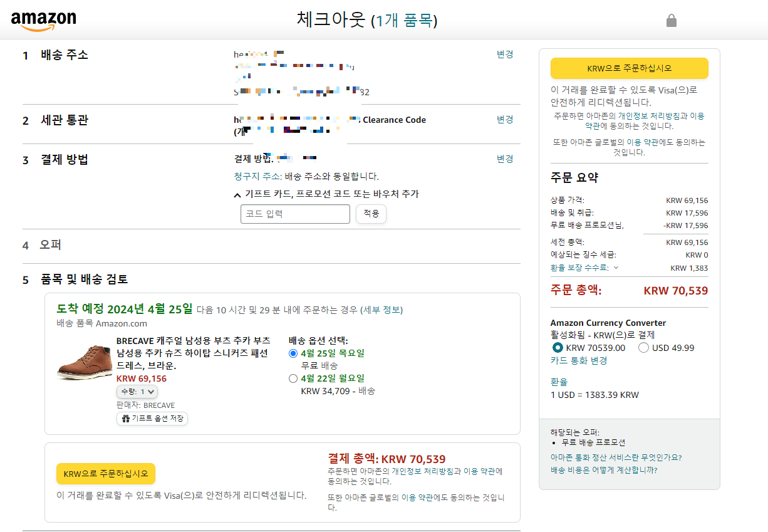The image size is (768, 532).
Task: Click the 주문 총액 KRW 70,539 amount
Action: pyautogui.click(x=676, y=291)
